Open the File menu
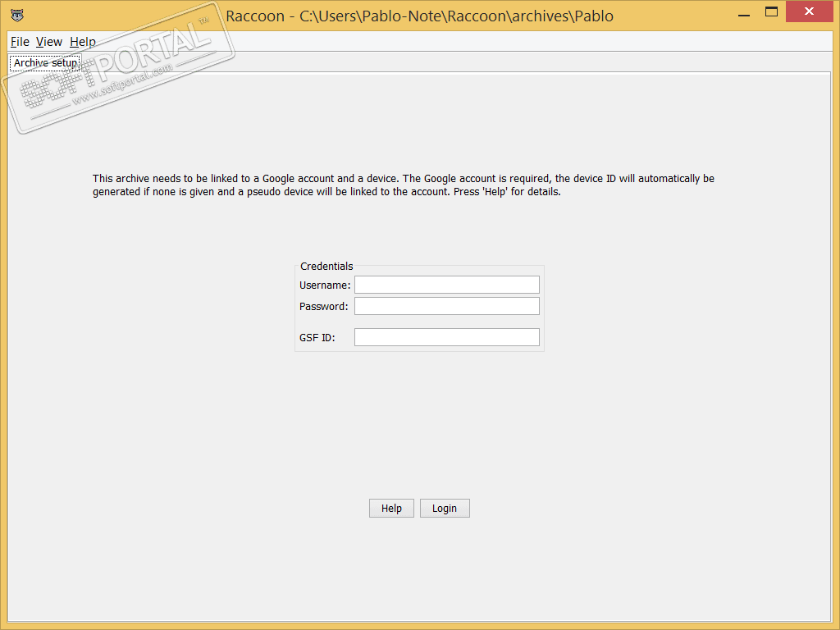840x630 pixels. tap(20, 42)
